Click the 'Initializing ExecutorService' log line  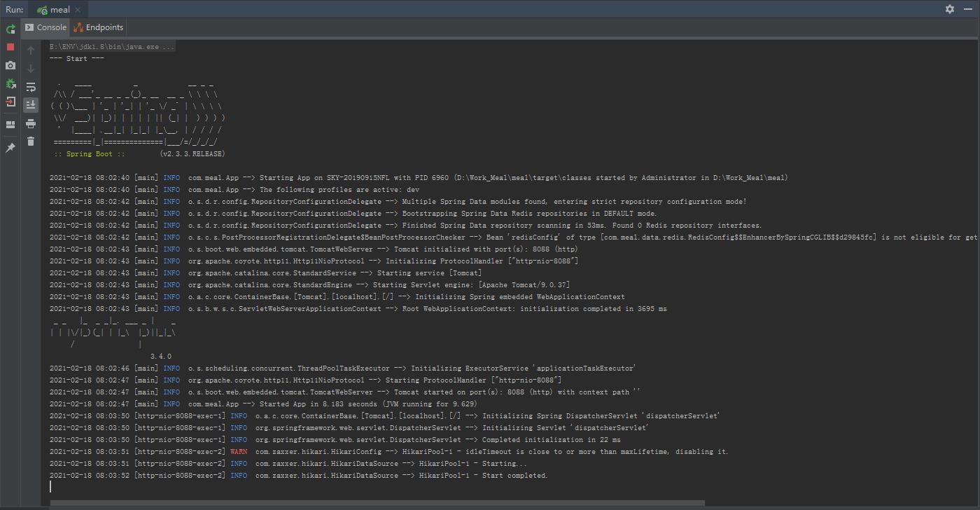click(x=342, y=368)
